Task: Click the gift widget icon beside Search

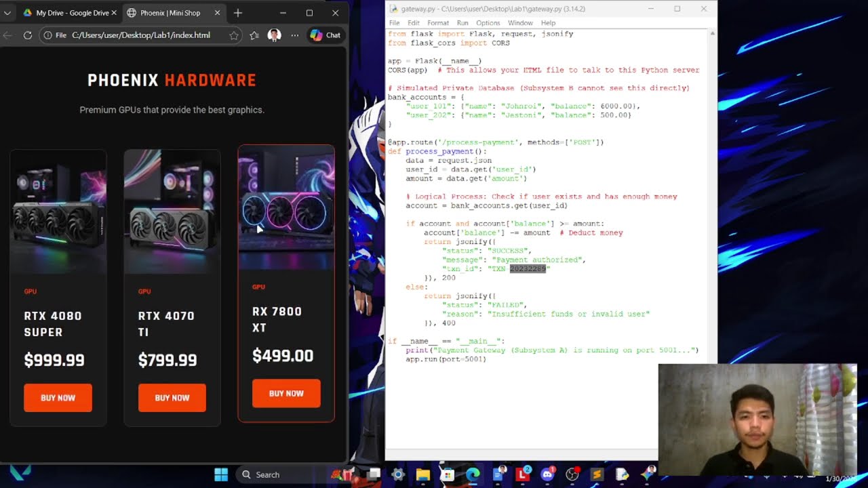Action: pos(342,474)
